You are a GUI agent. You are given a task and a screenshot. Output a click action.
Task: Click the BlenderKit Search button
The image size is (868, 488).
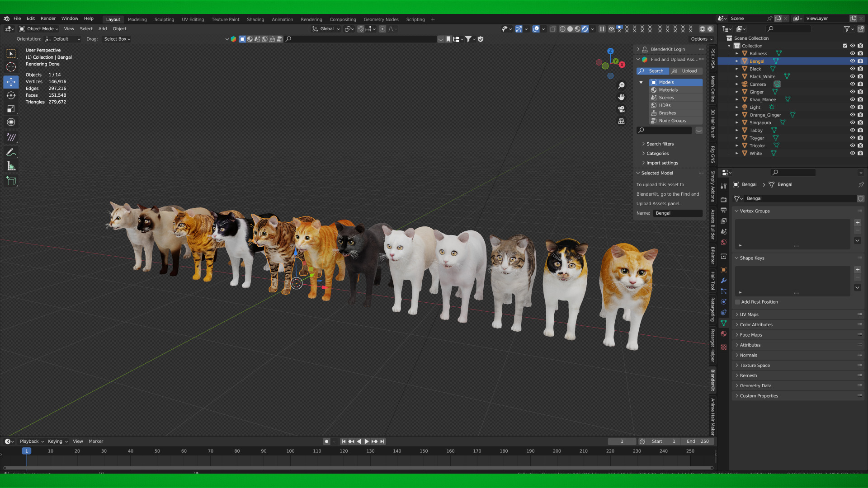[652, 71]
